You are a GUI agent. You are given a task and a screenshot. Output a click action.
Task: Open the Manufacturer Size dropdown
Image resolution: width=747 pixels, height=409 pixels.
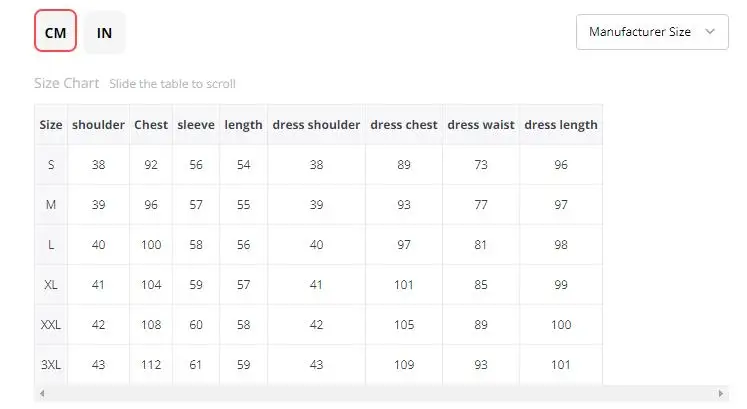pyautogui.click(x=652, y=32)
